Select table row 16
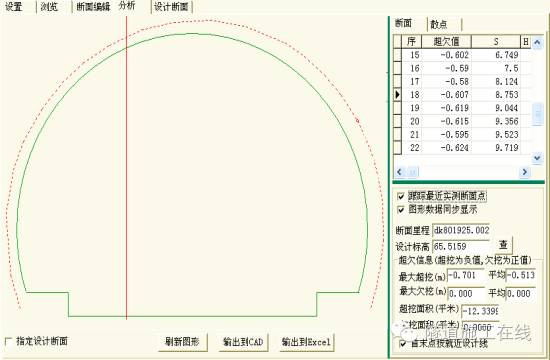This screenshot has height=360, width=550. pyautogui.click(x=462, y=68)
